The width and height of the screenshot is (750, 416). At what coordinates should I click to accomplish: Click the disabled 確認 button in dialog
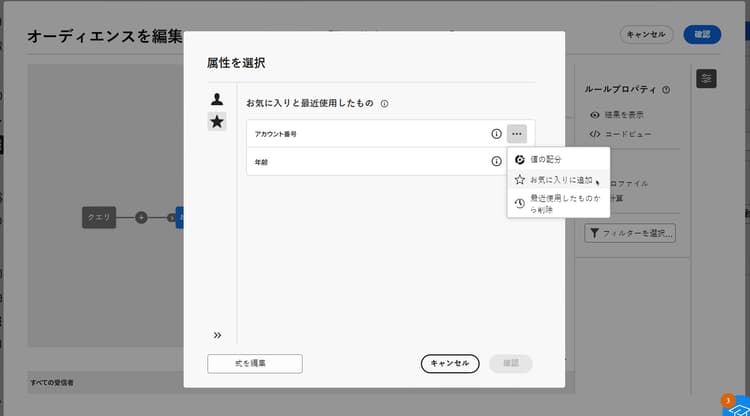pyautogui.click(x=511, y=363)
